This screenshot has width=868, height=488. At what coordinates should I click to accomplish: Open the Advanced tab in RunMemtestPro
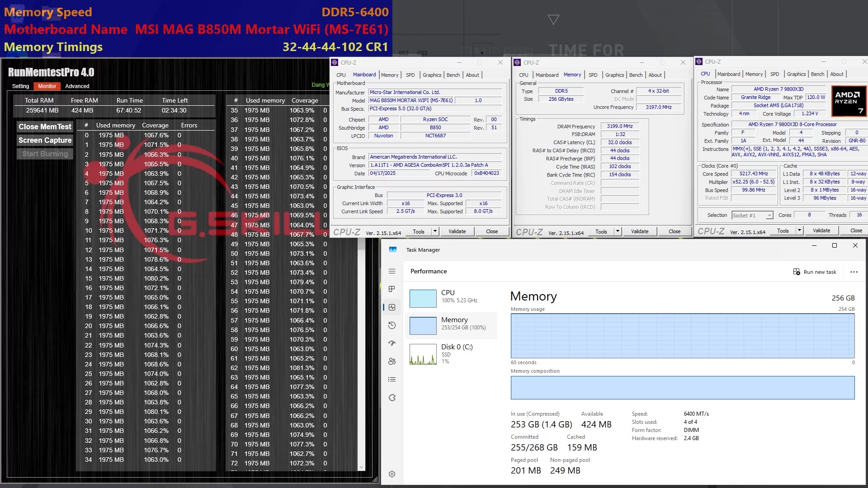click(x=77, y=86)
